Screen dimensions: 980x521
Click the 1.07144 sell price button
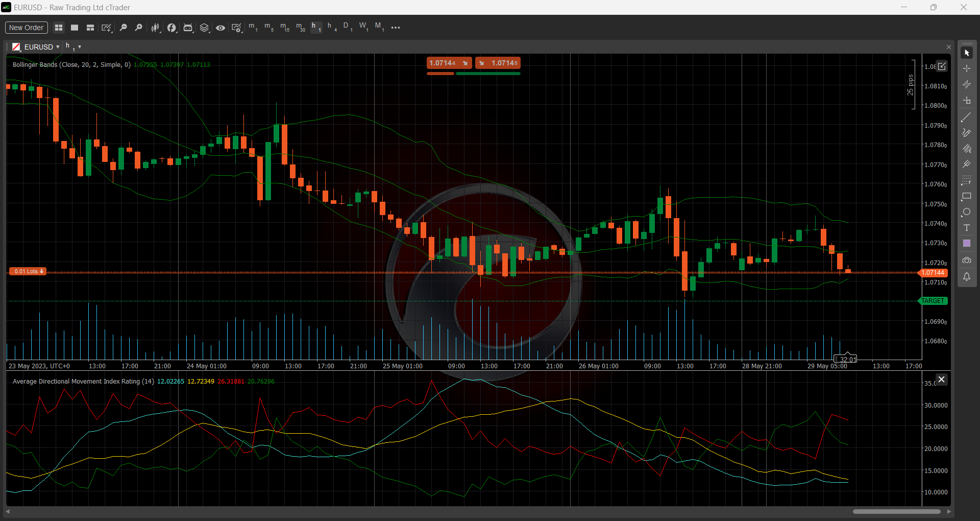pyautogui.click(x=449, y=63)
